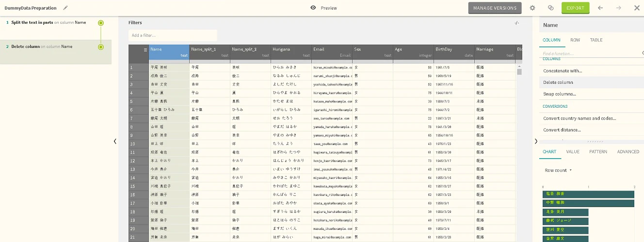This screenshot has height=242, width=644.
Task: Click birthday cell 1979/7/11
Action: (x=454, y=220)
